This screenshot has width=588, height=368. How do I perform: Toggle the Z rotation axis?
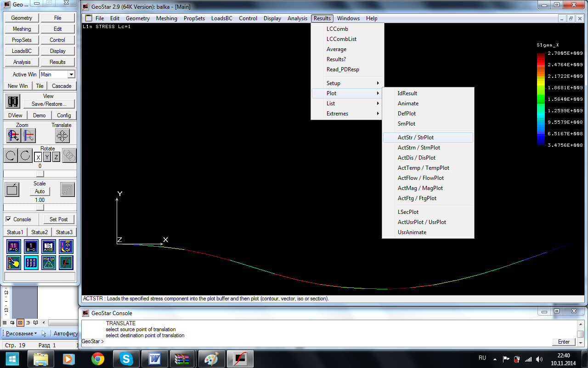pos(56,157)
